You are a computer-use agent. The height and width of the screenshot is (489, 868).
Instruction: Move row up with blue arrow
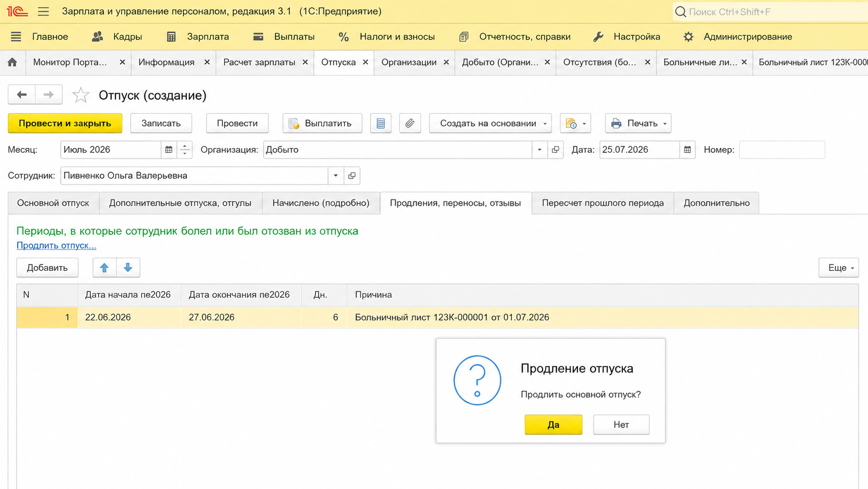(x=104, y=268)
